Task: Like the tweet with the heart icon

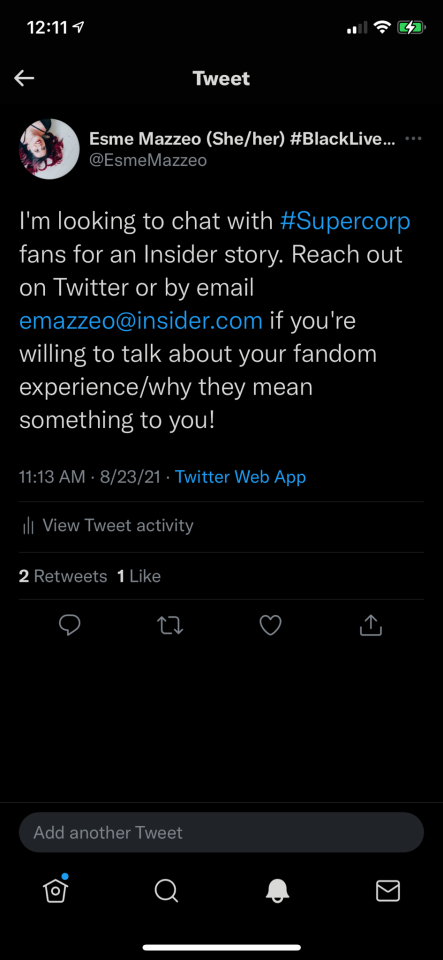Action: click(x=270, y=625)
